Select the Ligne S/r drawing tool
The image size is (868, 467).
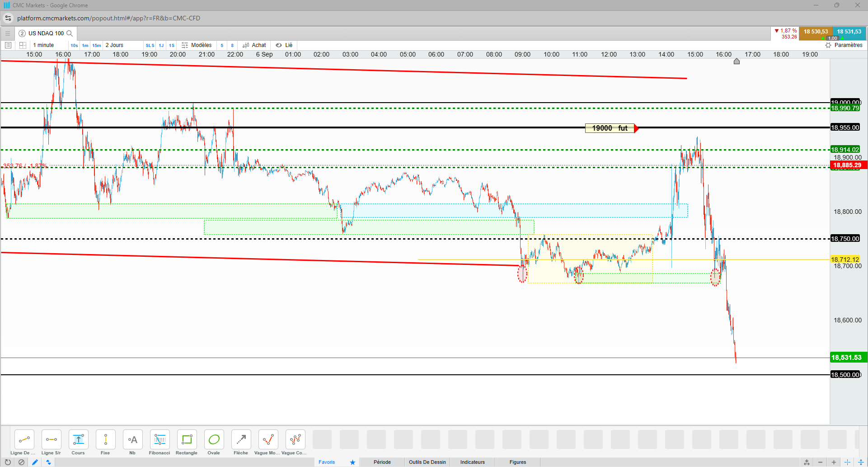click(52, 439)
